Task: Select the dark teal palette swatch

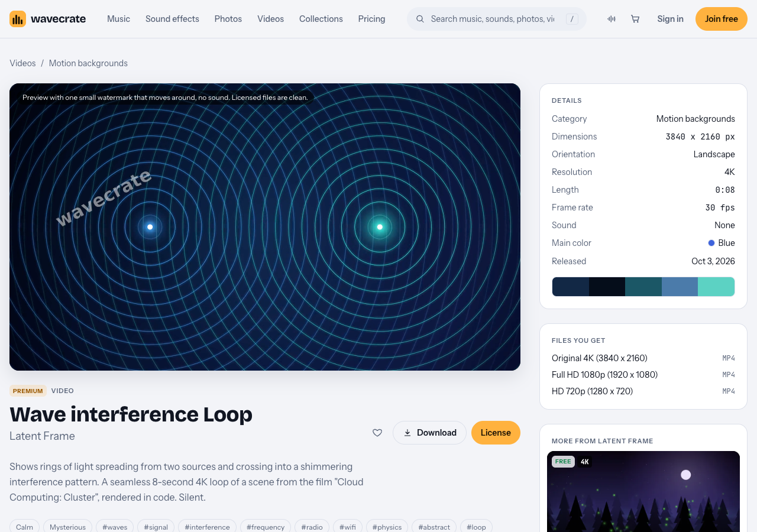Action: point(643,287)
